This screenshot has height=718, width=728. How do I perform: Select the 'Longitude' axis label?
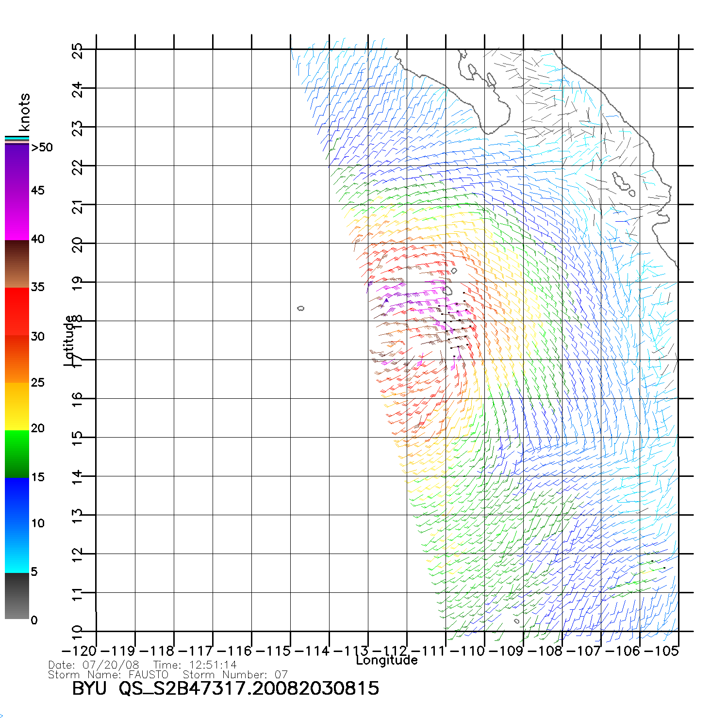tap(387, 660)
